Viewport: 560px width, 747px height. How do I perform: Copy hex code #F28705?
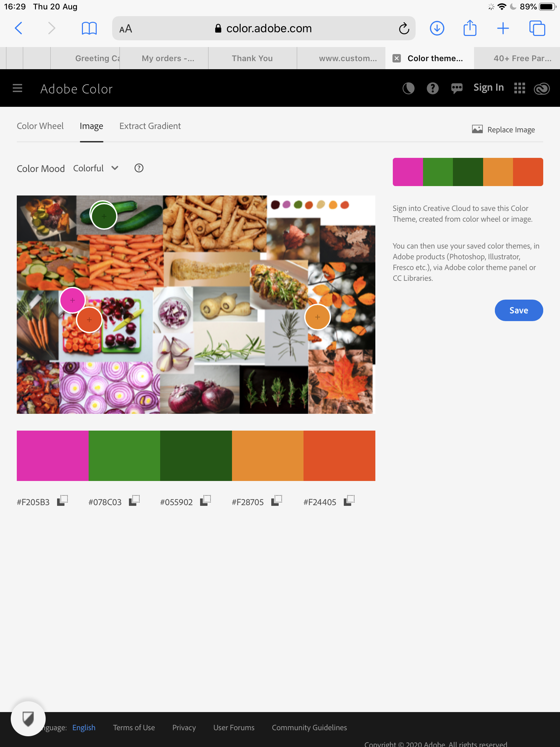coord(277,500)
